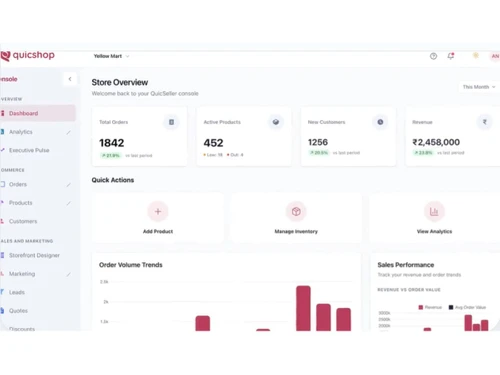Expand the Orders submenu chevron
The height and width of the screenshot is (375, 500).
coord(68,185)
